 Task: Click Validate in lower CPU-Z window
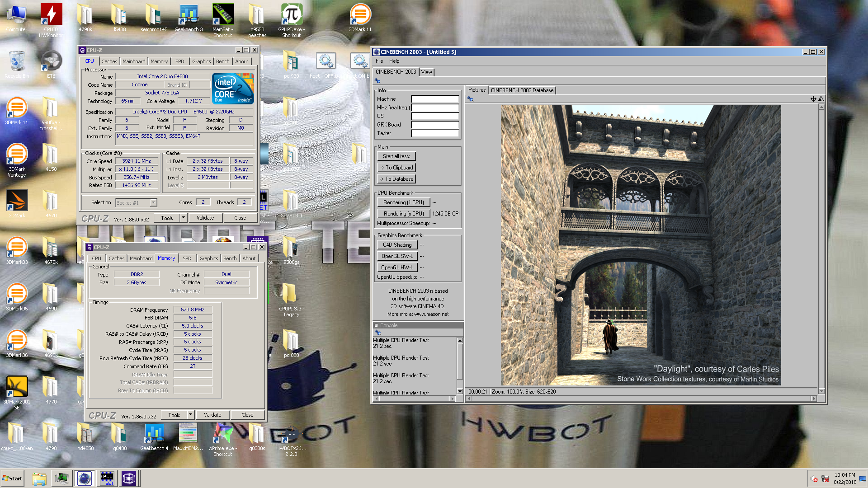tap(212, 415)
